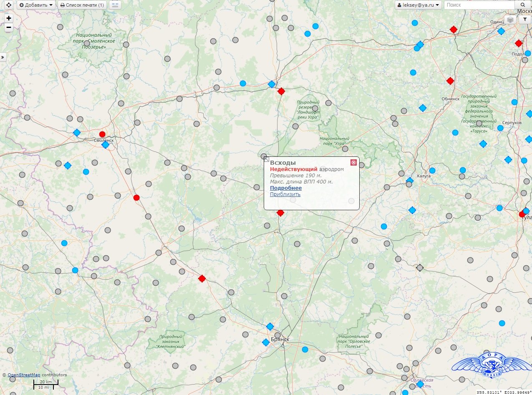Image resolution: width=532 pixels, height=395 pixels.
Task: Close the Всходы info popup
Action: tap(353, 162)
